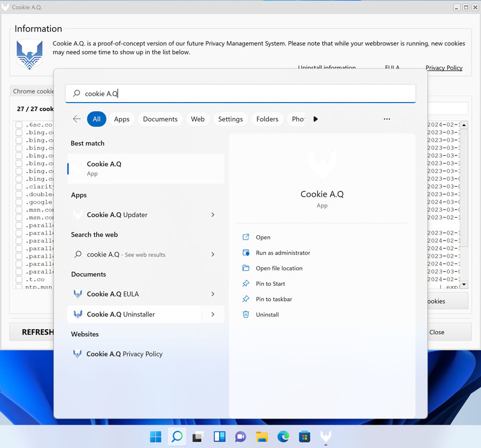Select the Chrome cookies tab
This screenshot has height=448, width=481.
[33, 91]
